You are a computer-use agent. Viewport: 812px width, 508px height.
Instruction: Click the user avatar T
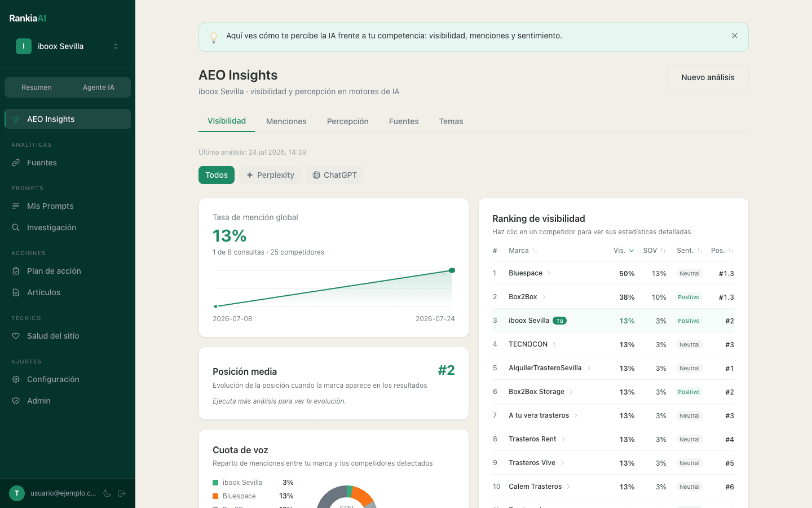[17, 493]
